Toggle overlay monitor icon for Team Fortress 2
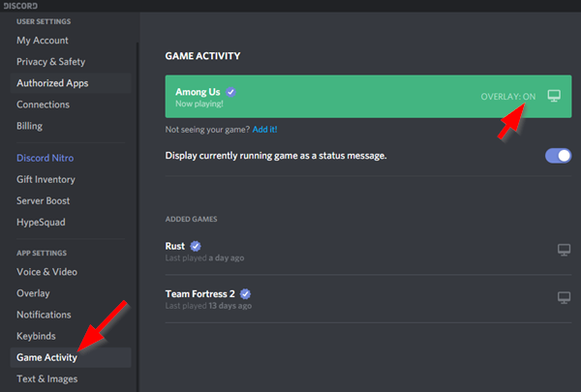The width and height of the screenshot is (581, 392). click(x=564, y=297)
